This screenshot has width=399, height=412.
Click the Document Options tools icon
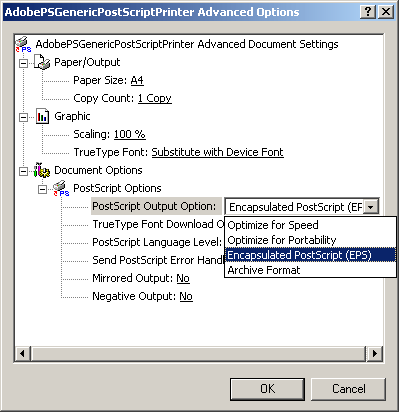[x=42, y=170]
